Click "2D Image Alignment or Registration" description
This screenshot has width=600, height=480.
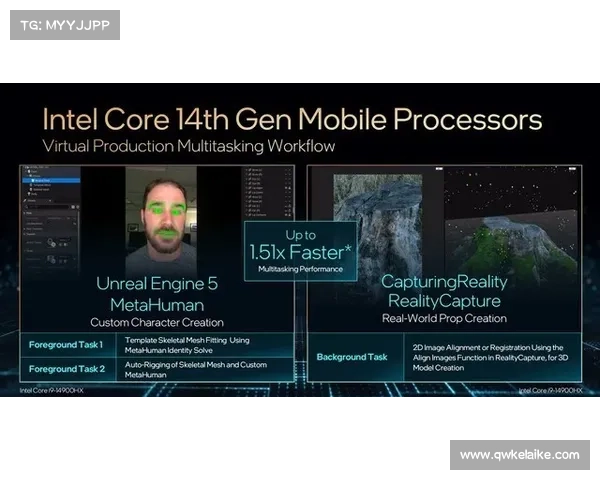coord(490,358)
